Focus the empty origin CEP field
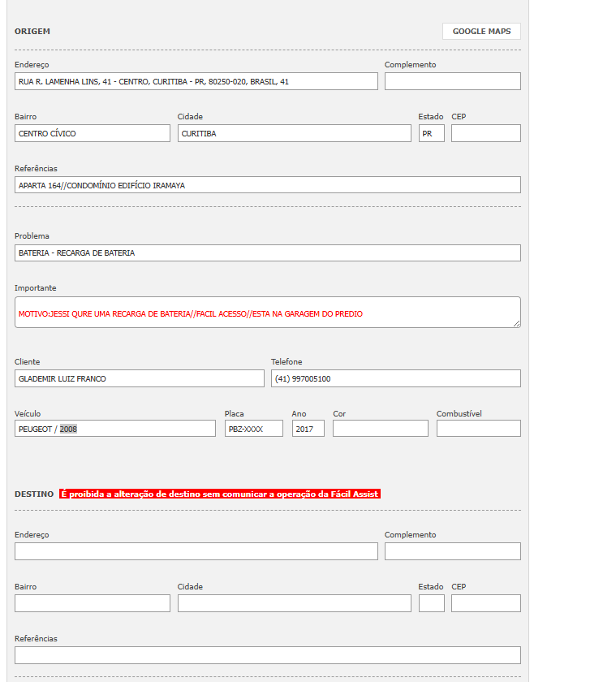This screenshot has width=616, height=682. tap(486, 133)
